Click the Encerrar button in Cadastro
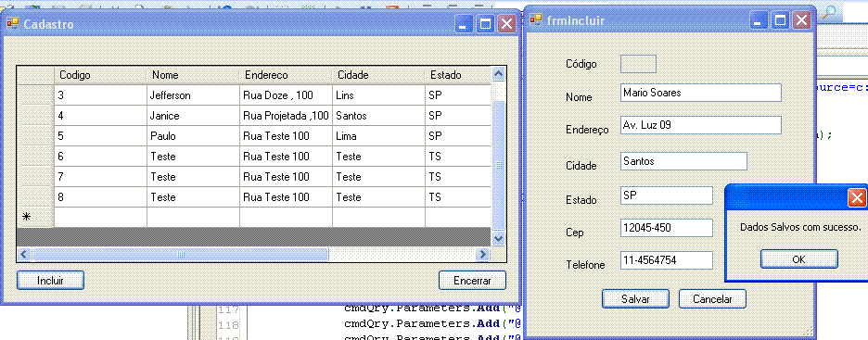Viewport: 868px width, 340px height. click(472, 281)
